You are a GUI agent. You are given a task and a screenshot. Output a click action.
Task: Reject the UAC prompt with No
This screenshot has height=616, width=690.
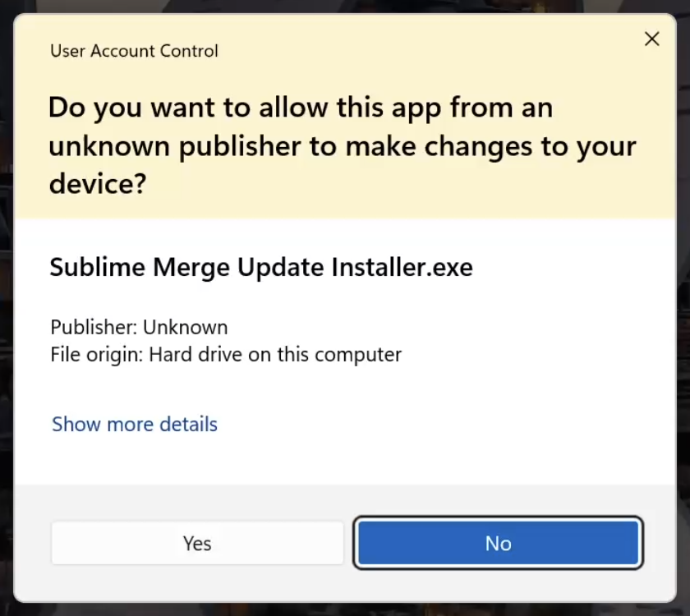coord(498,543)
